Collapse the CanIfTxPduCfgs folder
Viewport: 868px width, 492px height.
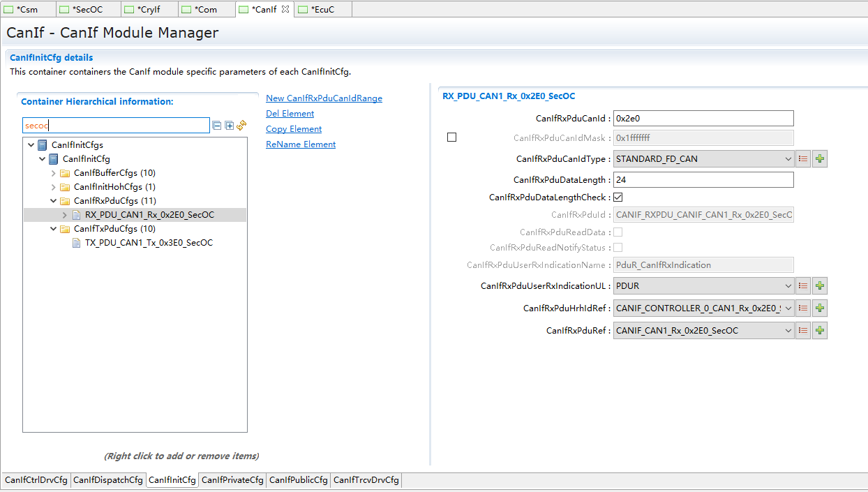[54, 229]
